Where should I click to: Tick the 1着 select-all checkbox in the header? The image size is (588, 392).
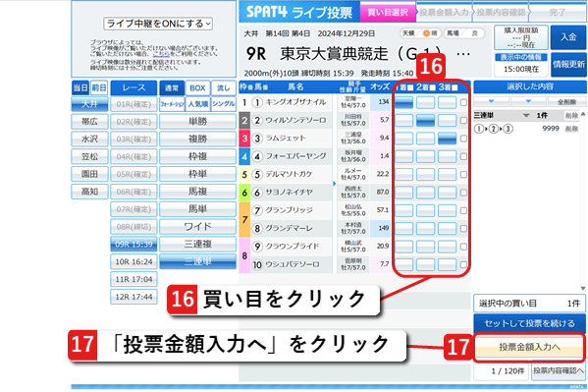pyautogui.click(x=410, y=87)
